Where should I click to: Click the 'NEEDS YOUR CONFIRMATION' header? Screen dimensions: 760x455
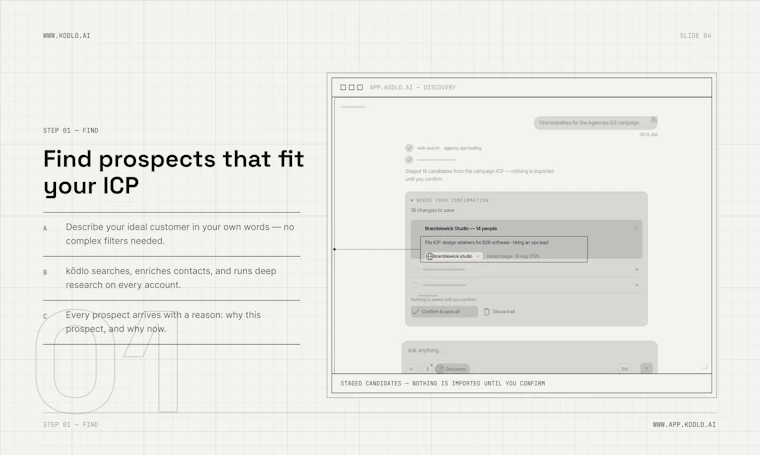[x=452, y=200]
